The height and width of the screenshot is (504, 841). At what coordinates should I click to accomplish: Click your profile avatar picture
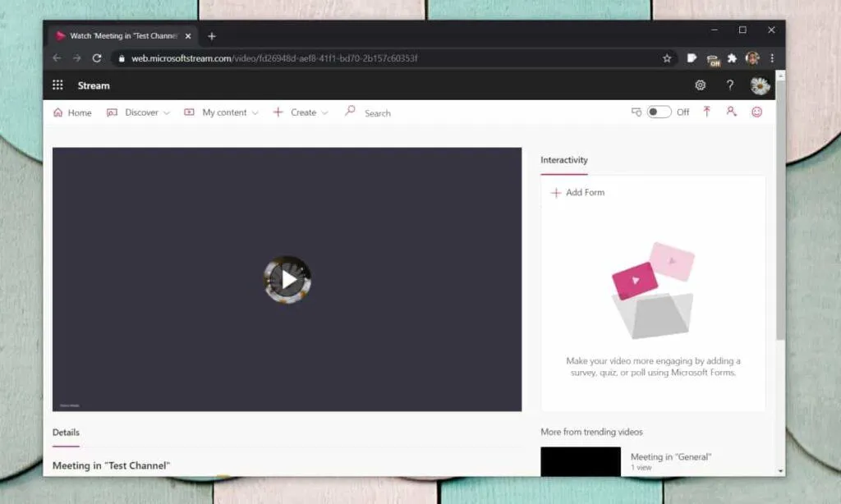tap(758, 85)
